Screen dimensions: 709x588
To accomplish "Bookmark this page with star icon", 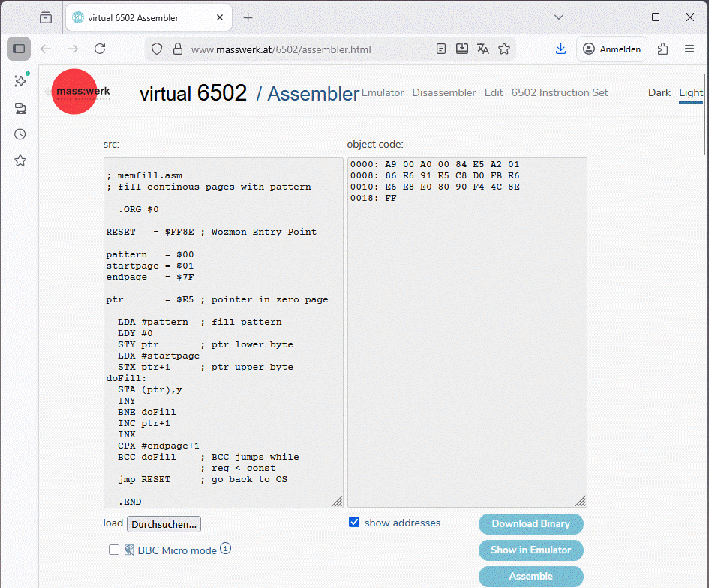I will click(504, 49).
